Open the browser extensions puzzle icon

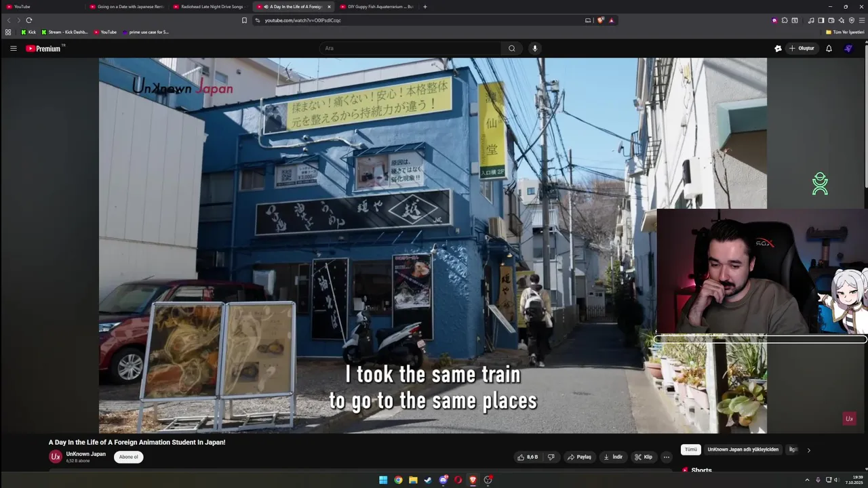point(785,20)
